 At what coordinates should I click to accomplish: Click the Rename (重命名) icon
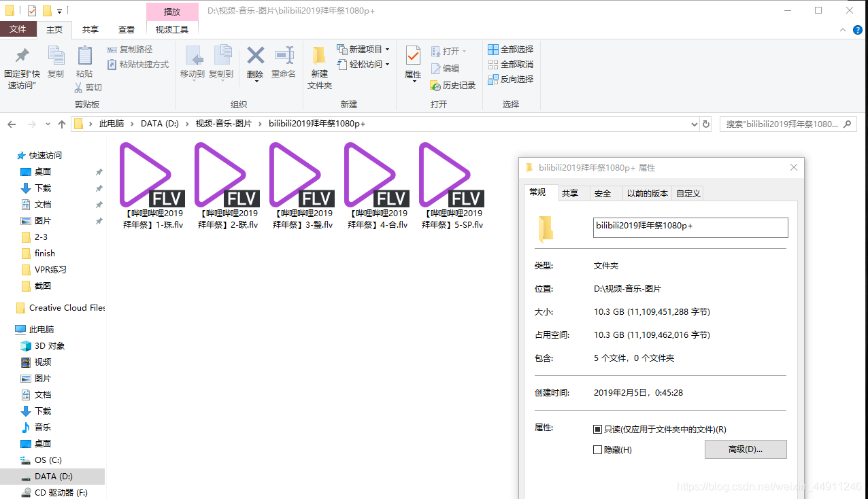(284, 55)
